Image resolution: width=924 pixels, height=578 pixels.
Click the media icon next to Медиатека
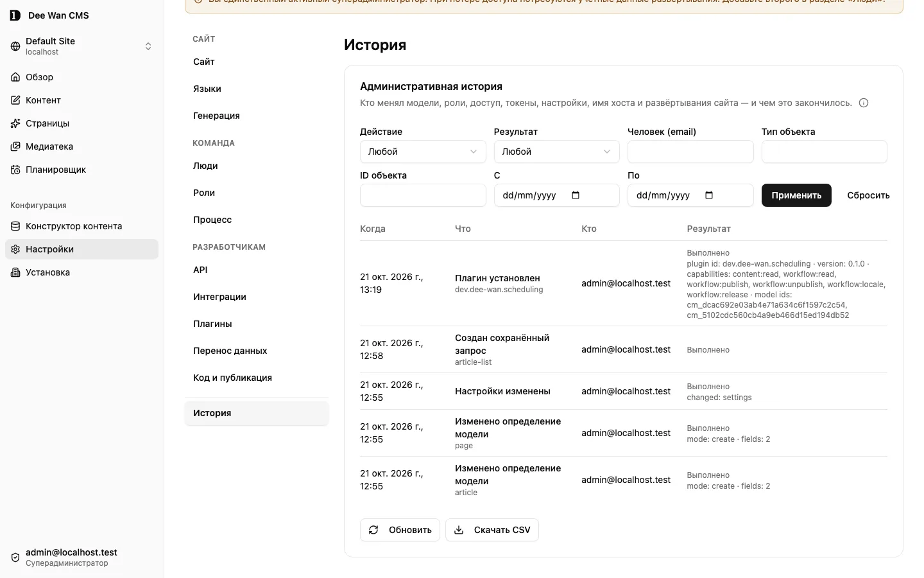(x=15, y=146)
